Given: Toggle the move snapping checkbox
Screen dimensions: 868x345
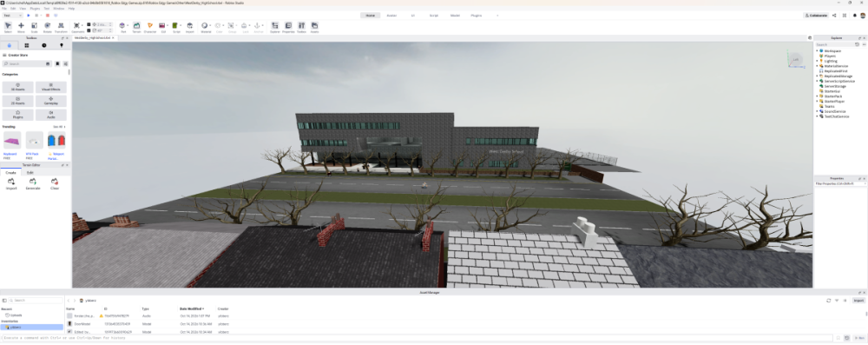Looking at the screenshot, I should pos(89,24).
